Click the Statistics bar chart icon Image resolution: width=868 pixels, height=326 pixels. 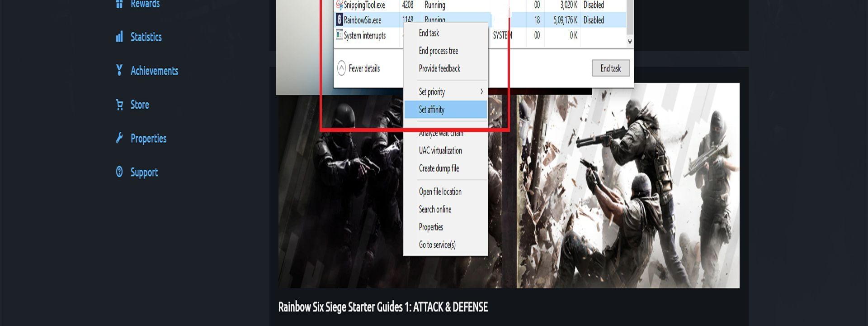coord(119,37)
